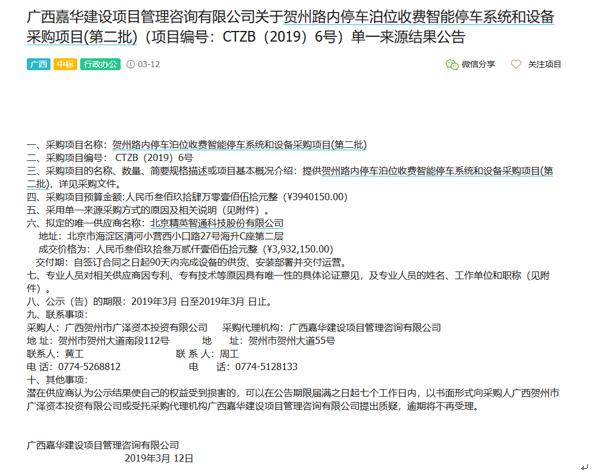The width and height of the screenshot is (603, 470).
Task: Select the 行政办公 category tag
Action: 100,64
